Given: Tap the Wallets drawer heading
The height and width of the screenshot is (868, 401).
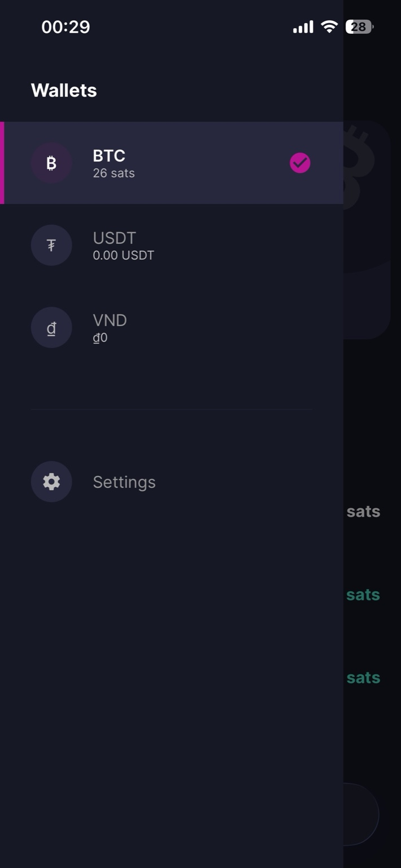Looking at the screenshot, I should (x=64, y=90).
